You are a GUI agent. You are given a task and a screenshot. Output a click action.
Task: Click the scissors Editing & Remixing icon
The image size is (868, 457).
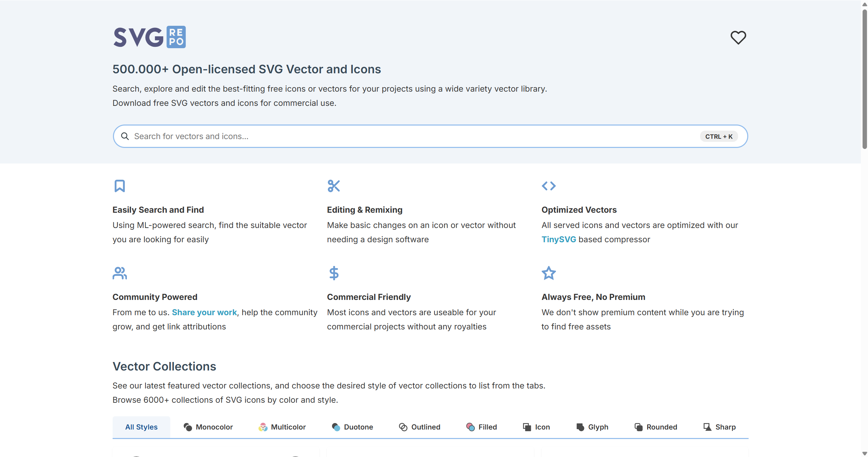point(333,186)
